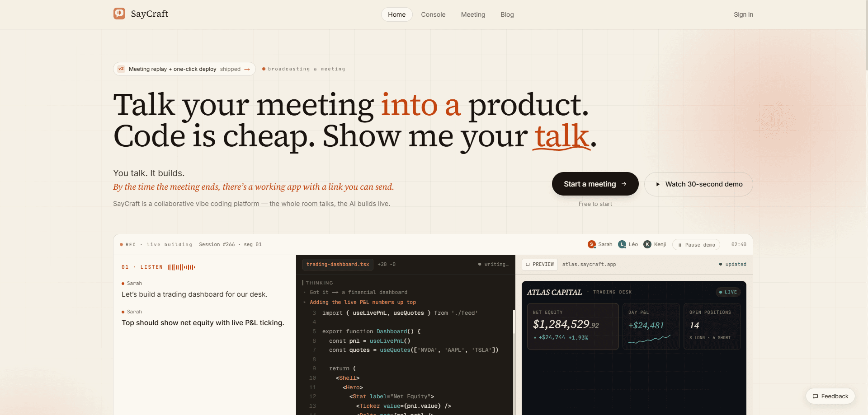Click the REC indicator dot
The width and height of the screenshot is (868, 415).
(x=121, y=245)
